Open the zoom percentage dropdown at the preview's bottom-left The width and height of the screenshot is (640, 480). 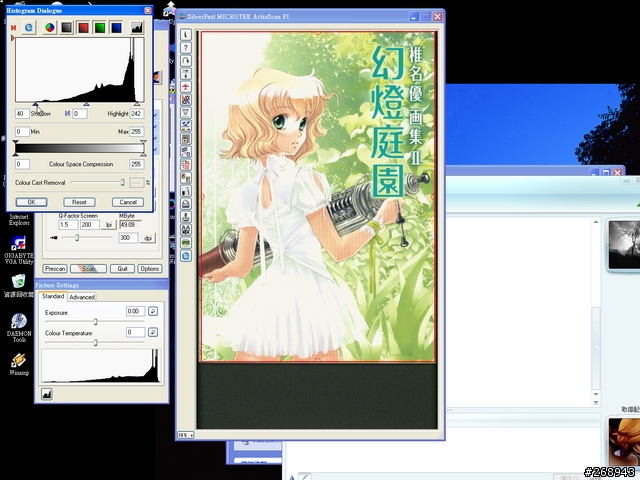point(186,435)
